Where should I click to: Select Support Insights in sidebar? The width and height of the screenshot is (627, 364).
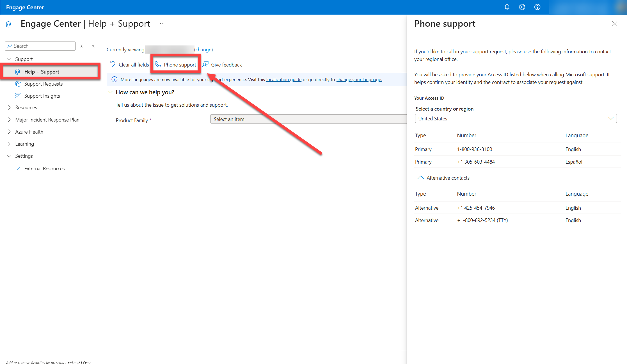point(42,96)
